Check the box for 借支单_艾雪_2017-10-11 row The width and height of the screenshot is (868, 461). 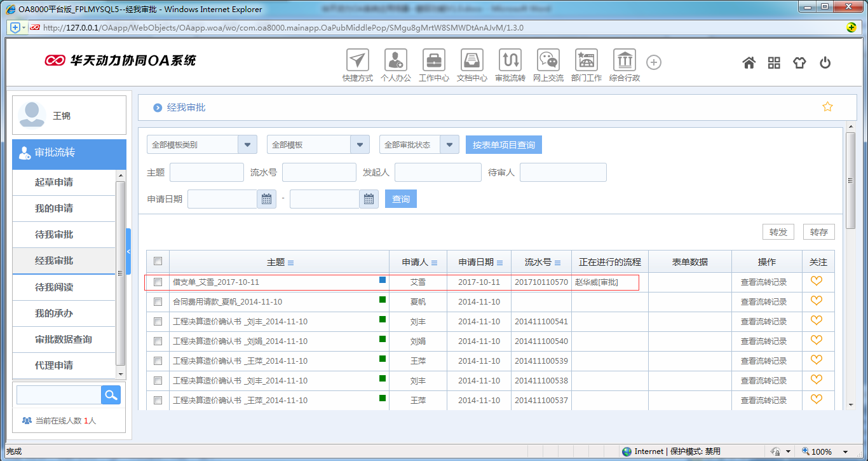[x=158, y=282]
